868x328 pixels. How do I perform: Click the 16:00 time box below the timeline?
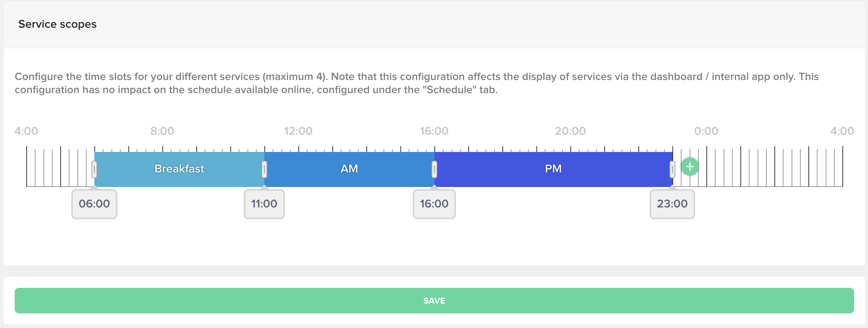pos(434,204)
